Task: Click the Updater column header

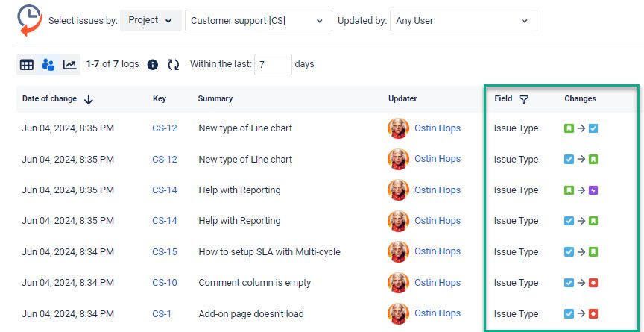Action: coord(402,98)
